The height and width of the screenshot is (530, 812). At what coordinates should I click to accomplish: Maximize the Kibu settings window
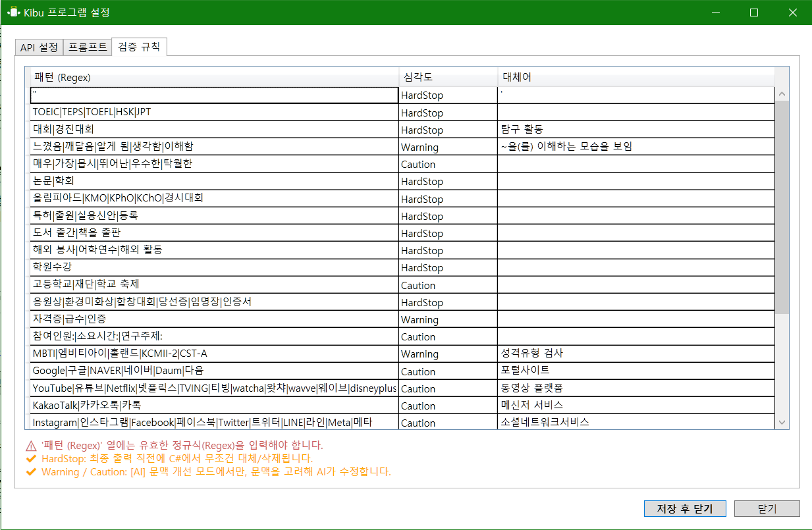pyautogui.click(x=754, y=13)
